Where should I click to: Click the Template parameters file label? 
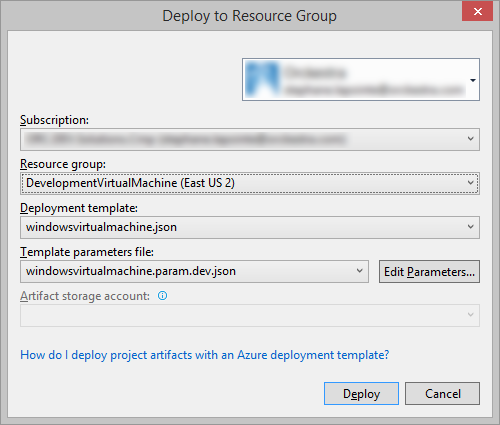87,252
